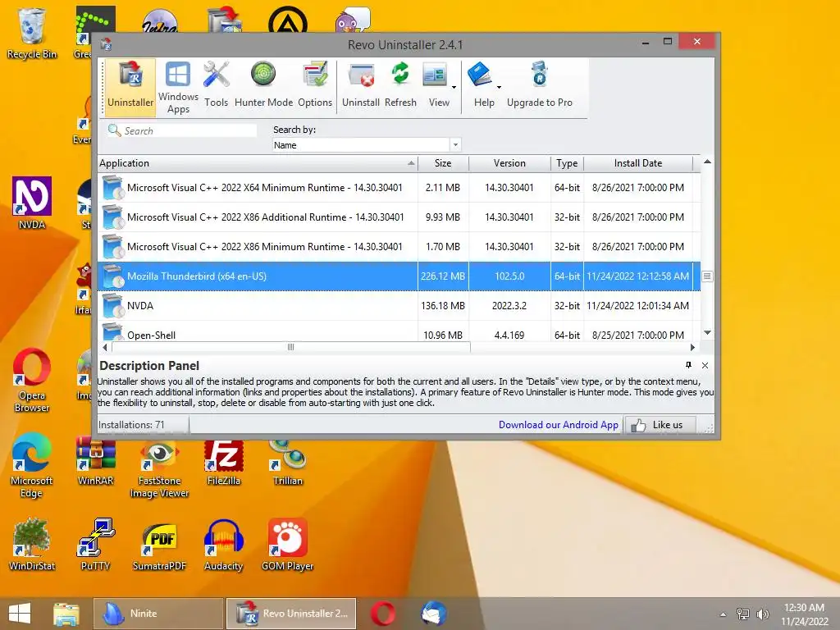
Task: Show hidden system tray icons
Action: 724,614
